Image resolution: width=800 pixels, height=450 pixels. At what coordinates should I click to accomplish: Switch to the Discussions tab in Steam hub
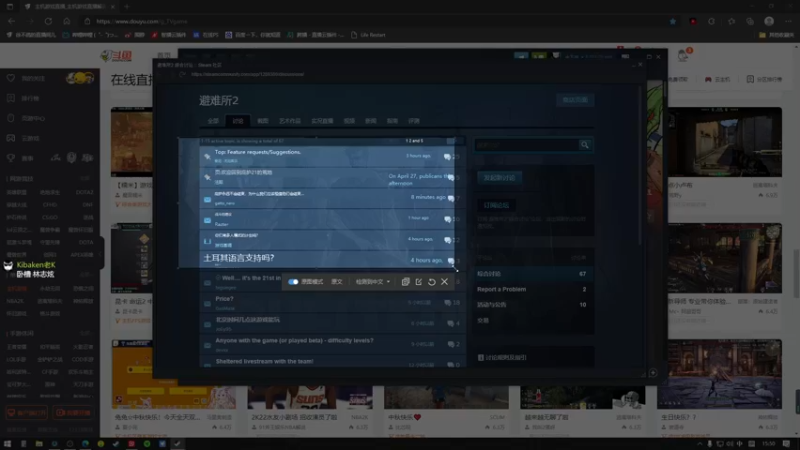click(x=238, y=121)
